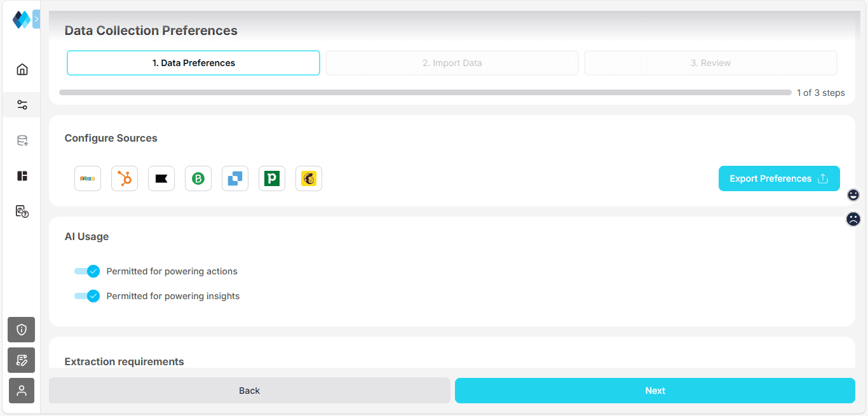This screenshot has height=416, width=868.
Task: Click the privacy shield icon in the sidebar
Action: (x=21, y=330)
